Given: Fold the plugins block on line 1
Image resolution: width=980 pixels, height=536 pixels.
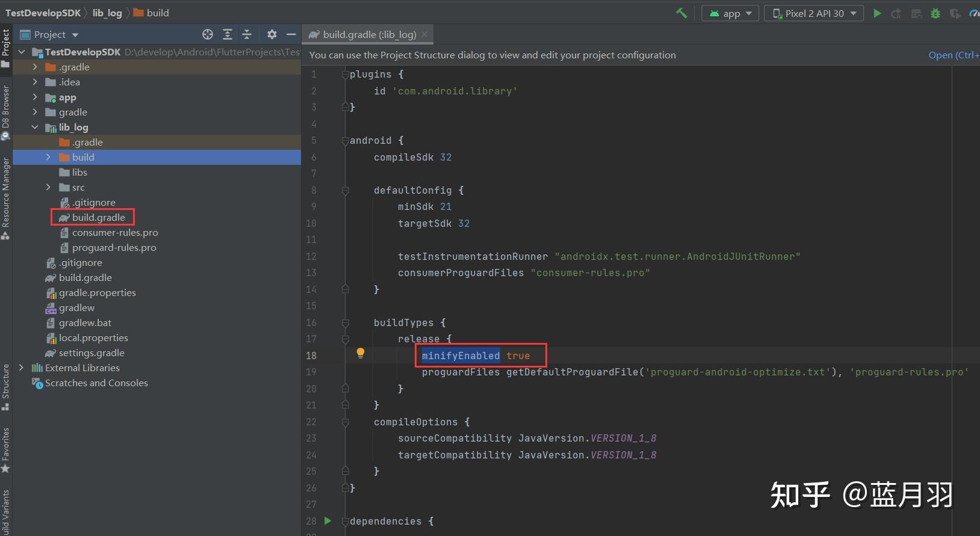Looking at the screenshot, I should [345, 75].
